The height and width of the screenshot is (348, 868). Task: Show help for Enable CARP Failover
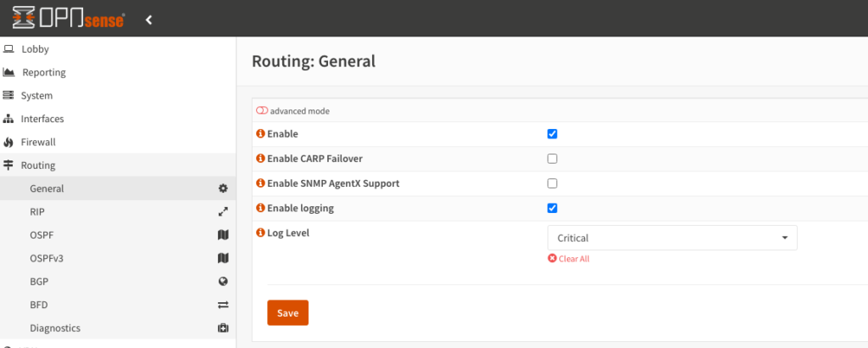point(260,159)
